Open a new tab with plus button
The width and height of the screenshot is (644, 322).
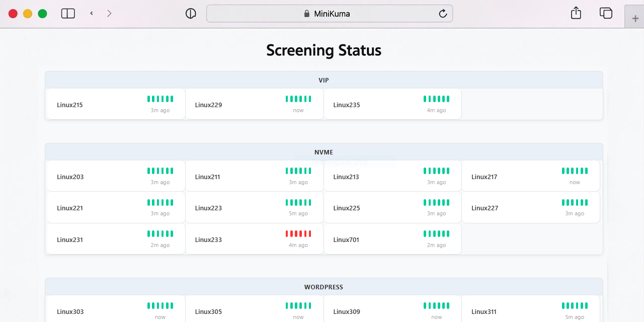(635, 18)
